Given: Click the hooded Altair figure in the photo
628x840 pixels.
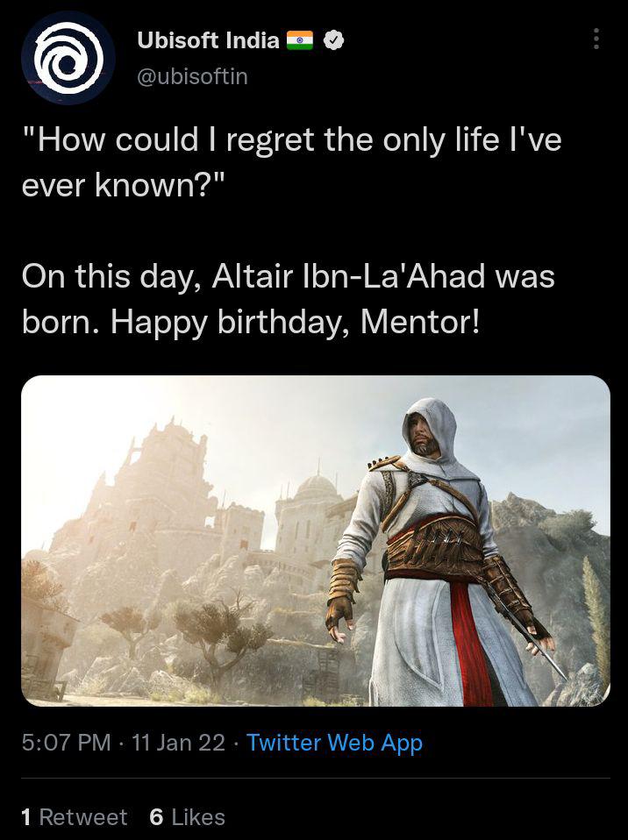Looking at the screenshot, I should coord(439,552).
